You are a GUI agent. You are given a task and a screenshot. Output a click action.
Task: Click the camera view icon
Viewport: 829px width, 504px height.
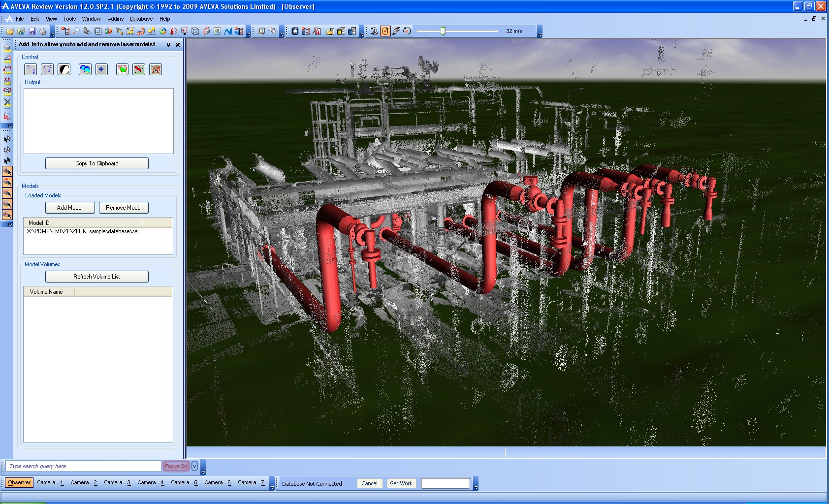coord(87,31)
